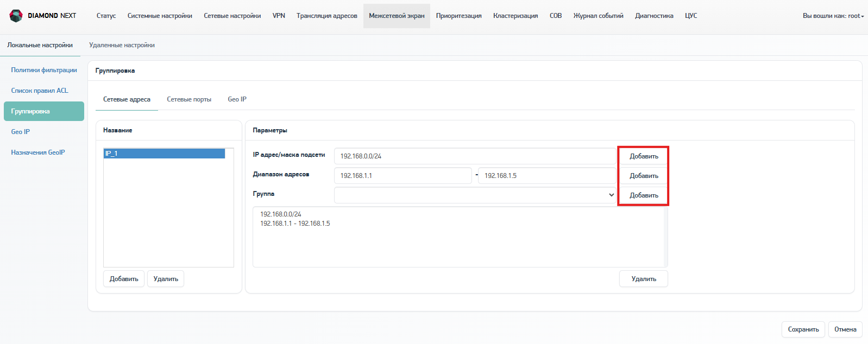Expand the root user dropdown
868x344 pixels.
pyautogui.click(x=833, y=16)
